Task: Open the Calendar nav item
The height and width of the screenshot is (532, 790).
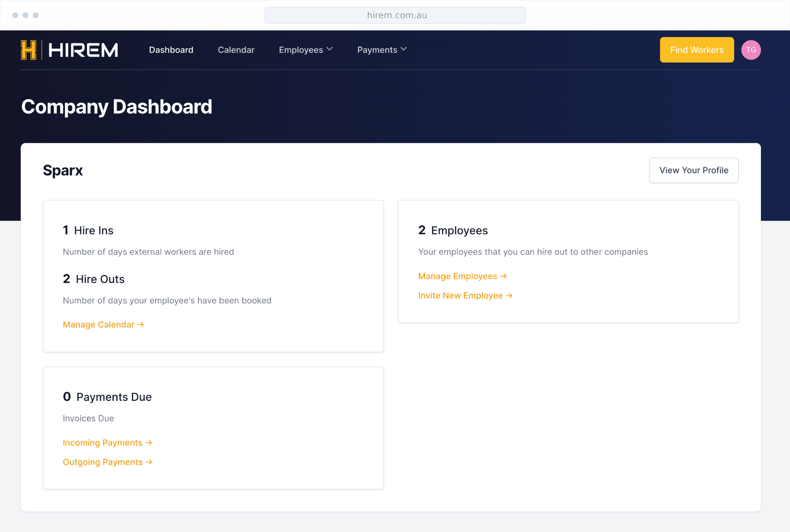Action: pyautogui.click(x=236, y=50)
